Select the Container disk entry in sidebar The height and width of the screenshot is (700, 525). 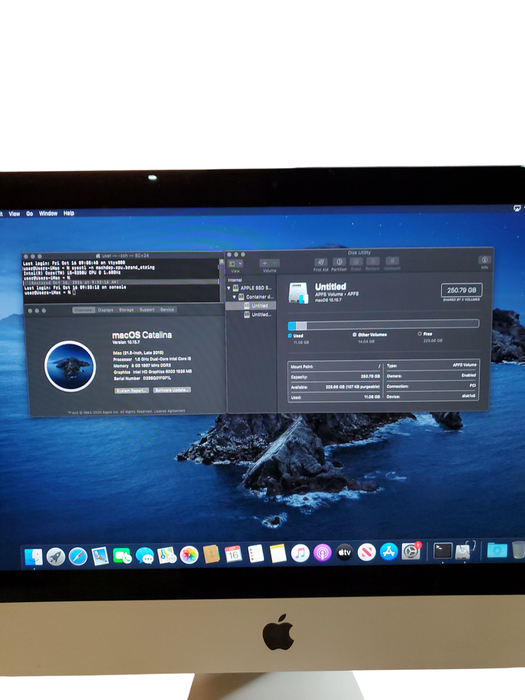point(256,297)
